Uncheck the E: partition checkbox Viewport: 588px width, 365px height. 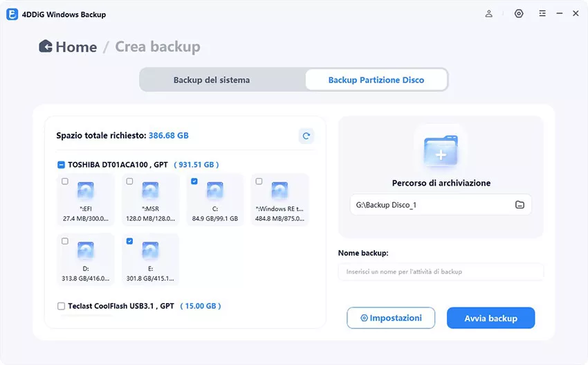pos(130,241)
